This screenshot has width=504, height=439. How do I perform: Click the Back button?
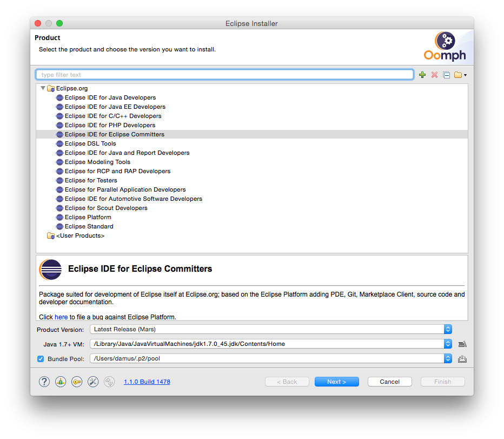[287, 382]
